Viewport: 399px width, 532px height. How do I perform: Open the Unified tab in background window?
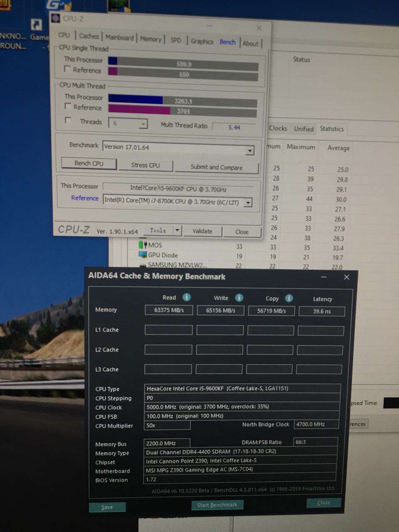[304, 129]
